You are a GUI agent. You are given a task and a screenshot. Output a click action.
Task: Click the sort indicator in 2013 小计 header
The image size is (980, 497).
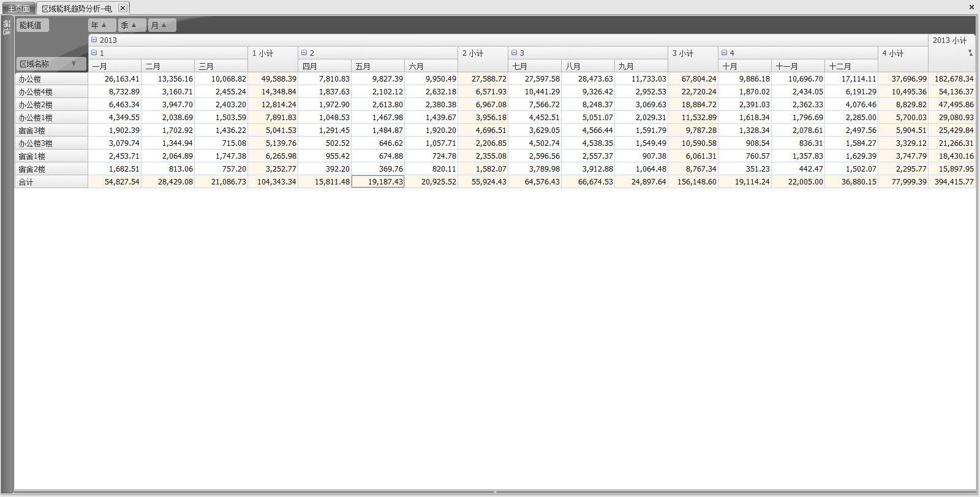[x=970, y=53]
